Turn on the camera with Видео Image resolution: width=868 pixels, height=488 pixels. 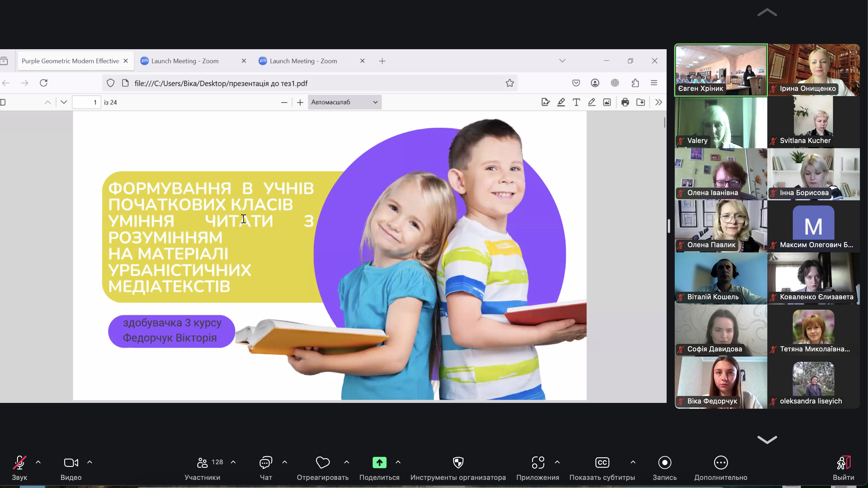(71, 463)
